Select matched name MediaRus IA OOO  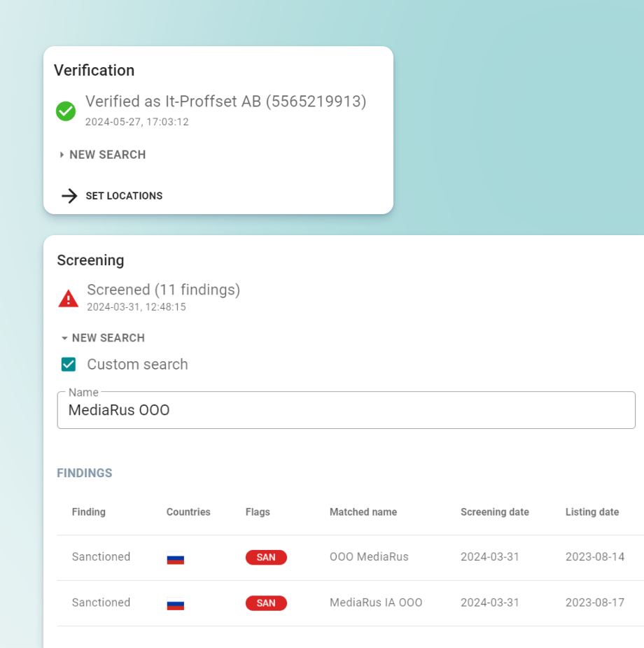click(376, 603)
